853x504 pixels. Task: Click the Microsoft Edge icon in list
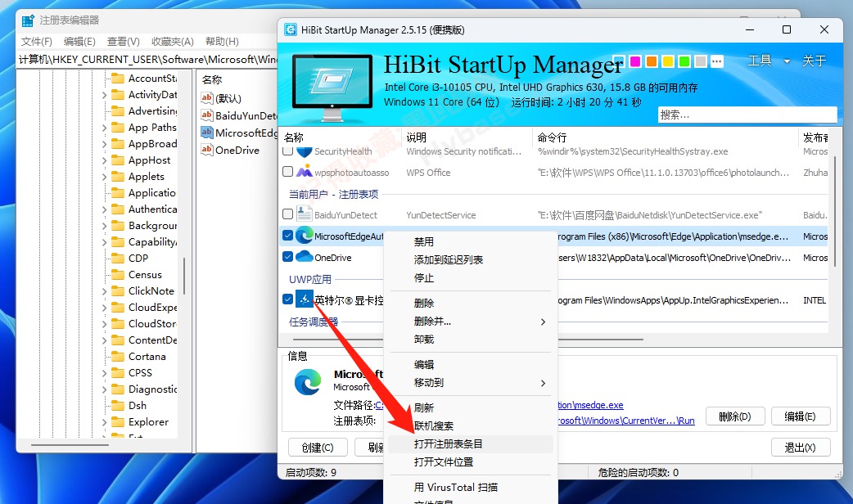pos(304,236)
